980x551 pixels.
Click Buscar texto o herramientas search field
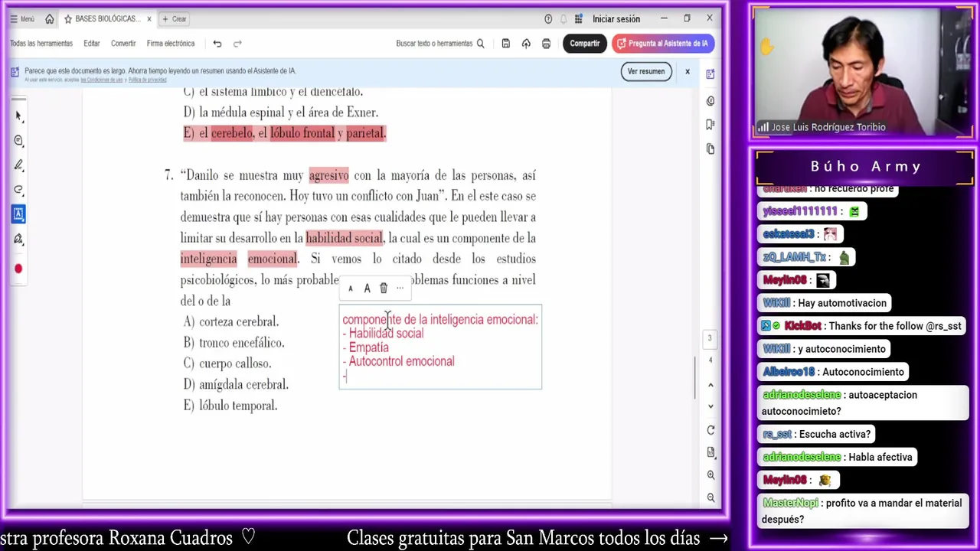[x=440, y=44]
